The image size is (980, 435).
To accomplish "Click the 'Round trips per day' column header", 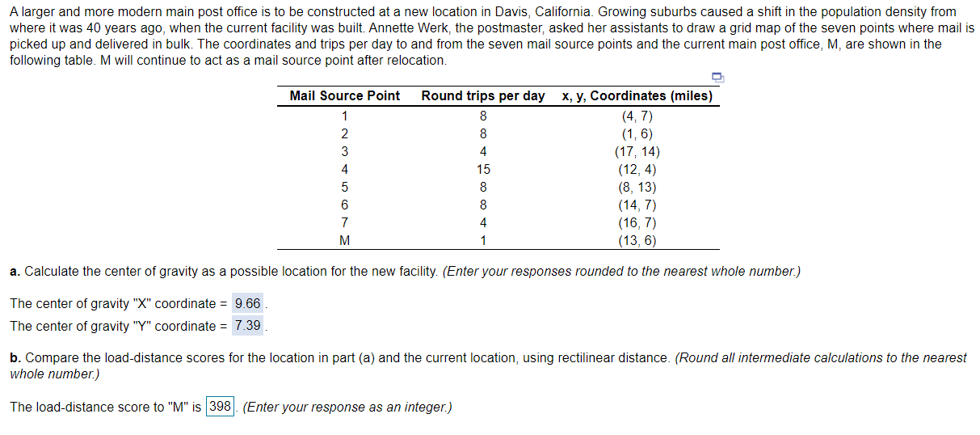I will [483, 95].
